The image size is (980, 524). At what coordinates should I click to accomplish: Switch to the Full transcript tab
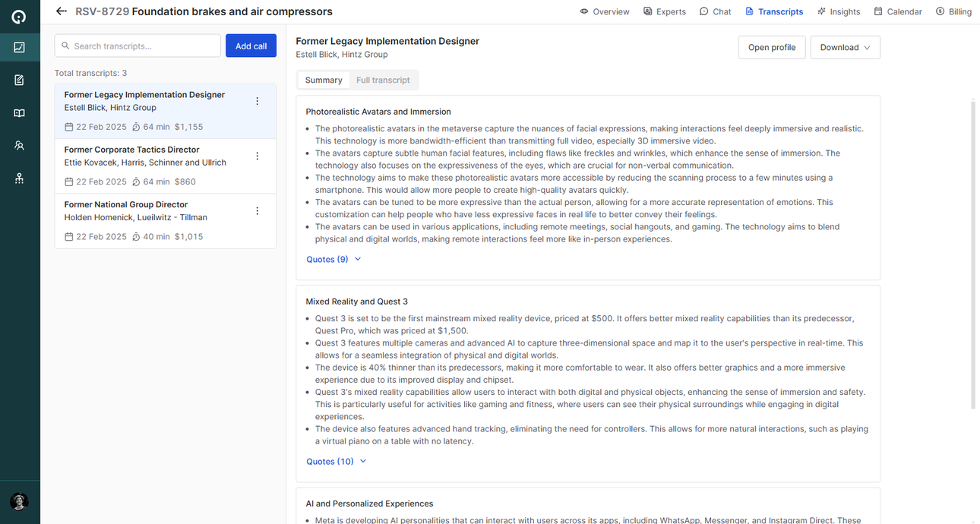click(x=383, y=80)
